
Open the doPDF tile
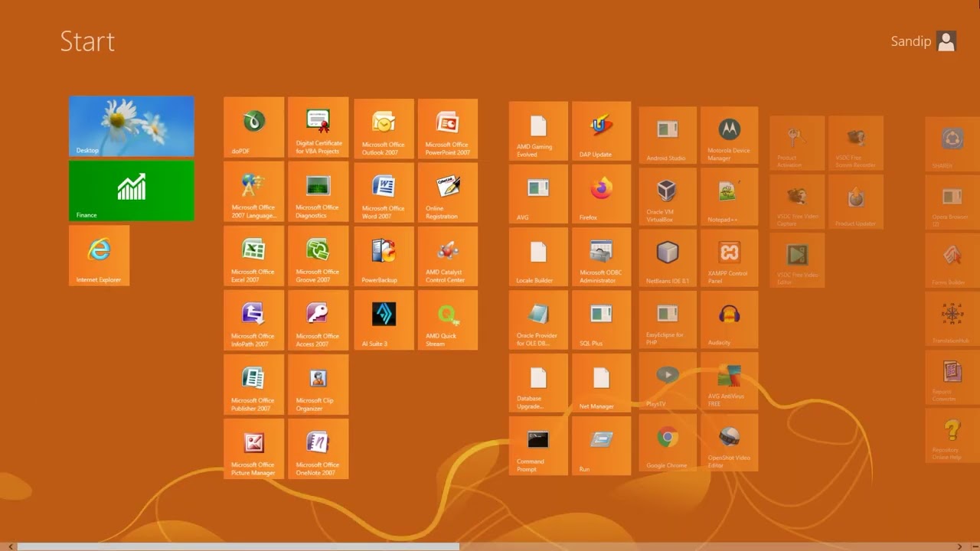point(254,128)
